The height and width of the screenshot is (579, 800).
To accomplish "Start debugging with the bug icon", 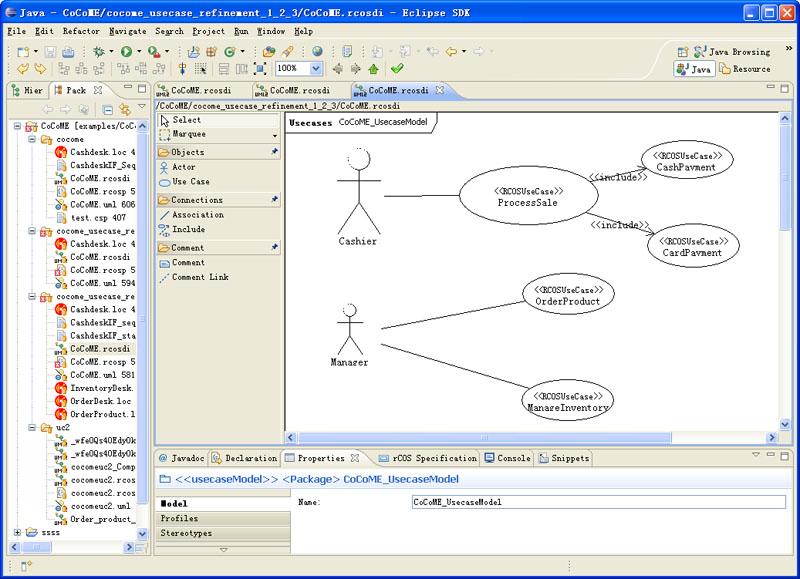I will tap(98, 52).
